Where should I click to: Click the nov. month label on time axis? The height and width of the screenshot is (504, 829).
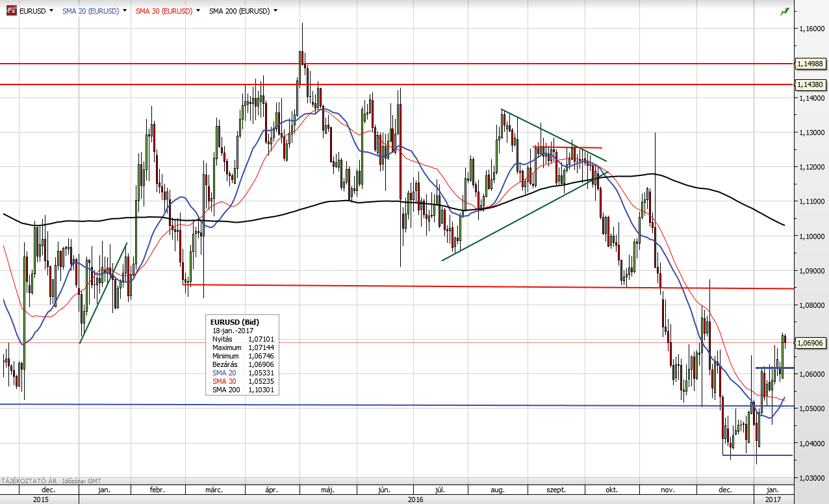click(669, 490)
